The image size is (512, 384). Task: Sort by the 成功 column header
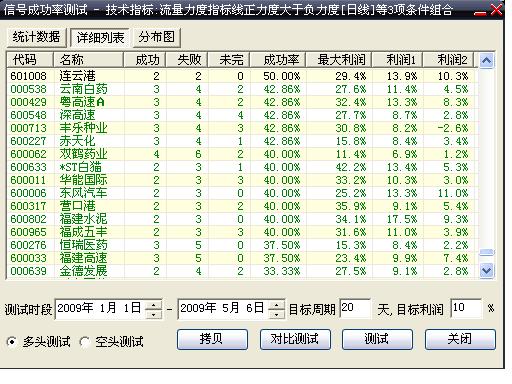pos(145,60)
